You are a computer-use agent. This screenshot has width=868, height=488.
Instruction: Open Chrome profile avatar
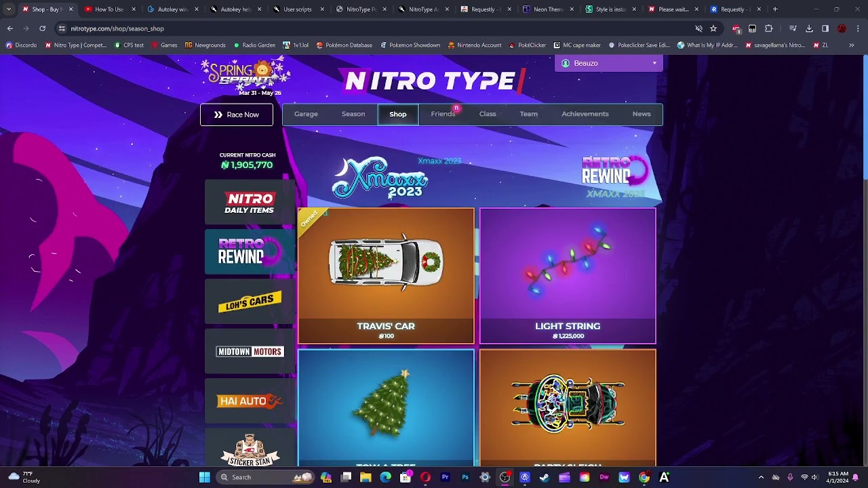point(842,28)
